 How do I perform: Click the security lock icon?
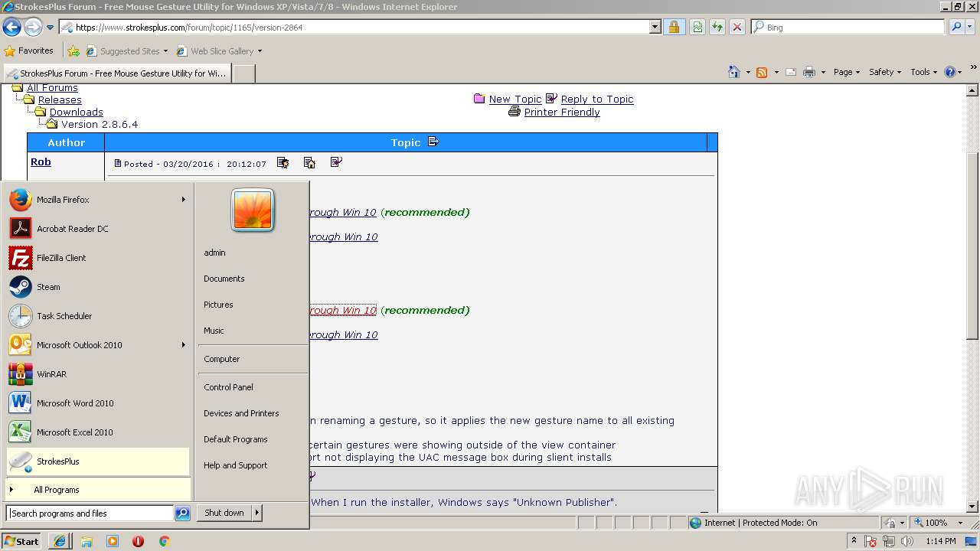pyautogui.click(x=674, y=28)
